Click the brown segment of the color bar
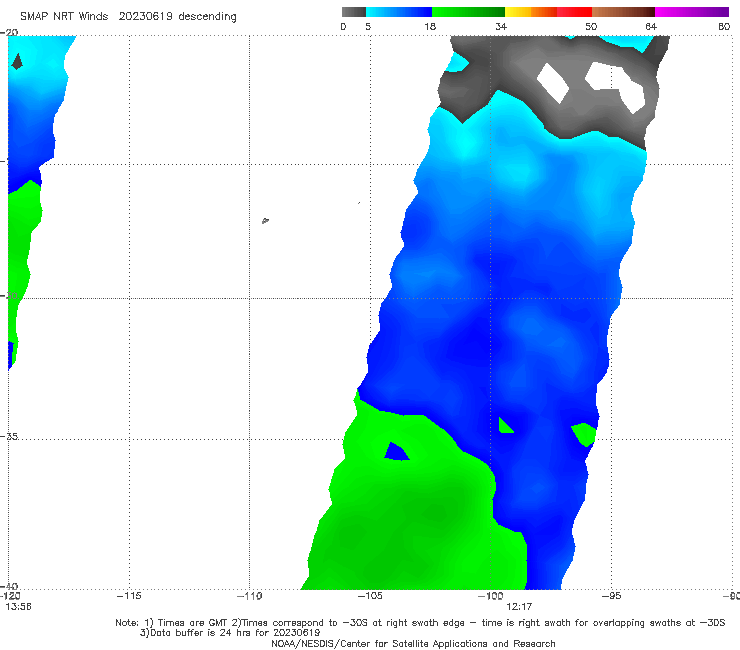740x650 pixels. tap(623, 12)
